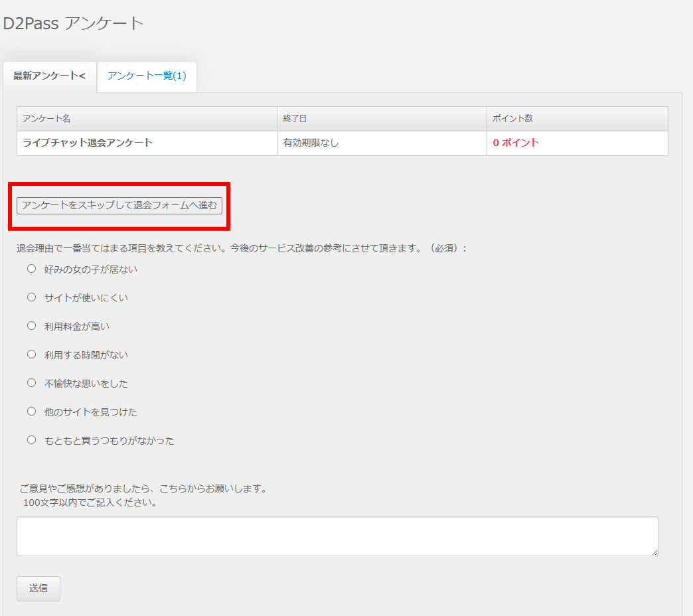The height and width of the screenshot is (616, 693).
Task: Click the feedback comment text box
Action: point(337,536)
